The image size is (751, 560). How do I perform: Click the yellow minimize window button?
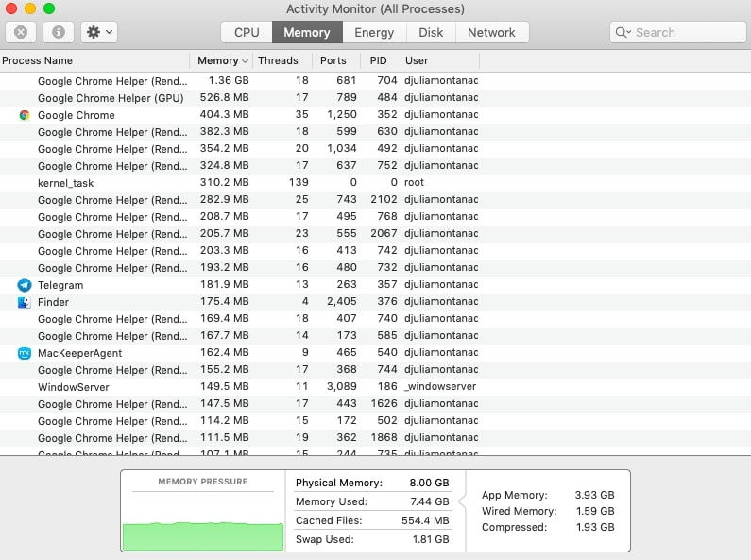click(x=29, y=8)
